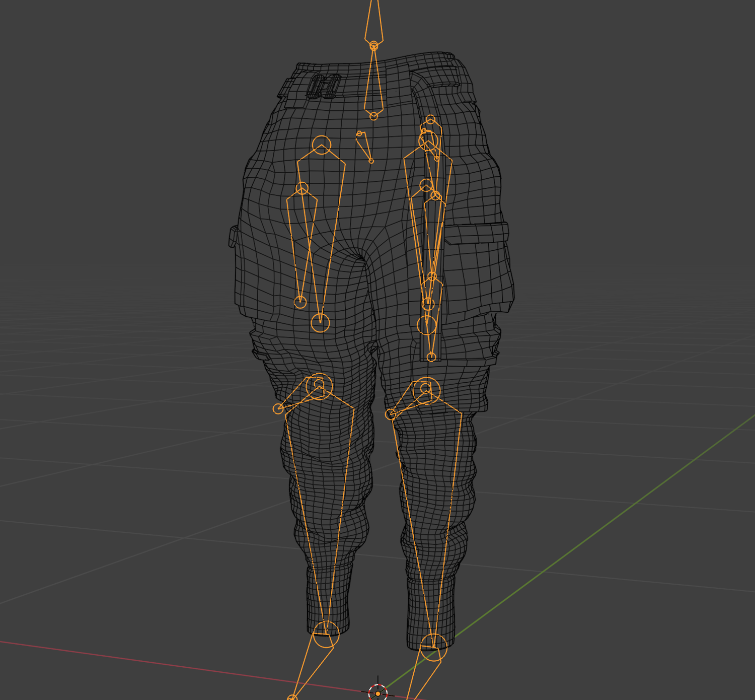Select the foot bone below the right ankle

point(424,672)
